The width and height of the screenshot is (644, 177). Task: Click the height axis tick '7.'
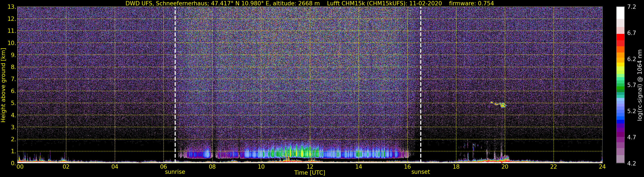[x=13, y=79]
